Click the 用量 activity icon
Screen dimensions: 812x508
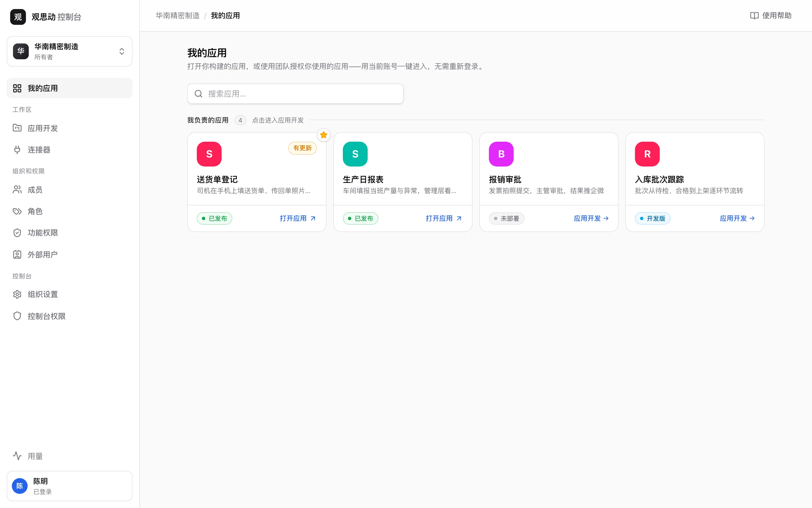point(17,456)
